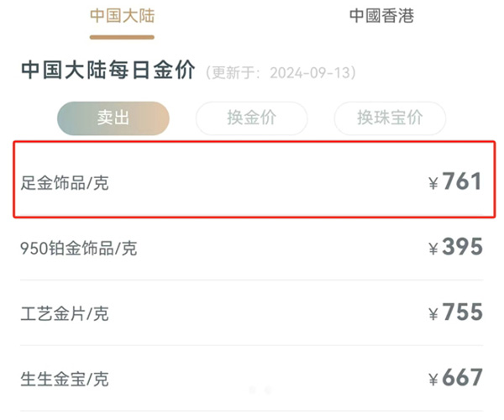The image size is (504, 420).
Task: Tap the 中国大陆每日金价 heading
Action: click(x=108, y=70)
